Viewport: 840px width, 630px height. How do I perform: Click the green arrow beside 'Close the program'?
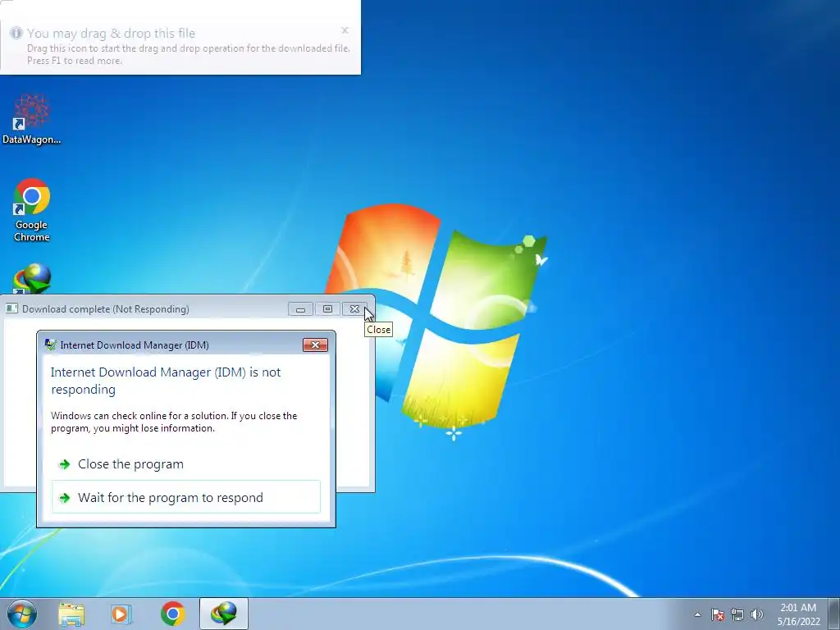tap(64, 464)
